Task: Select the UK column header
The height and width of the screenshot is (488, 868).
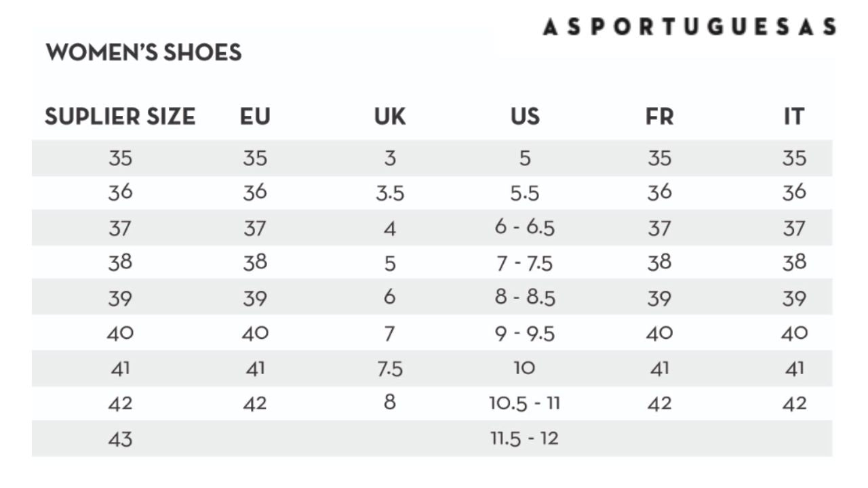Action: 390,117
